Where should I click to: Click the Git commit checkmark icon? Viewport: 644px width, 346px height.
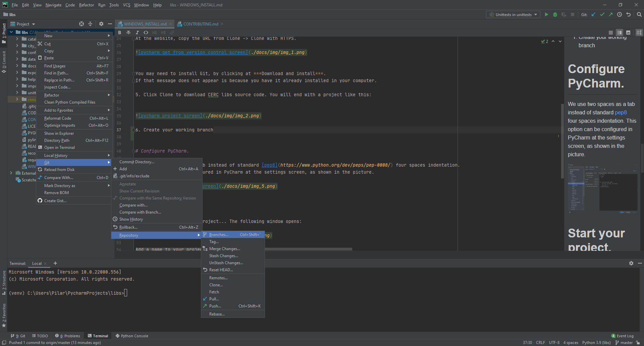[602, 14]
